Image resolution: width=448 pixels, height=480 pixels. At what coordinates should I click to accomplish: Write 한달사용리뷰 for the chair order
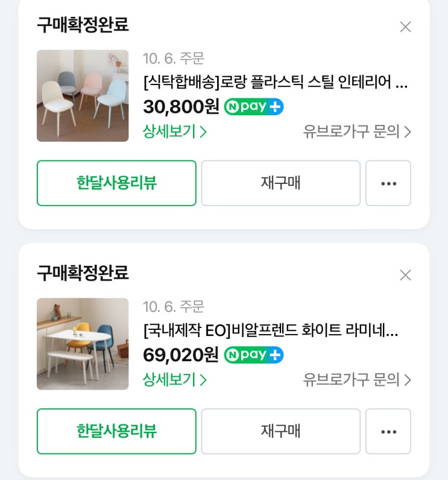tap(116, 183)
